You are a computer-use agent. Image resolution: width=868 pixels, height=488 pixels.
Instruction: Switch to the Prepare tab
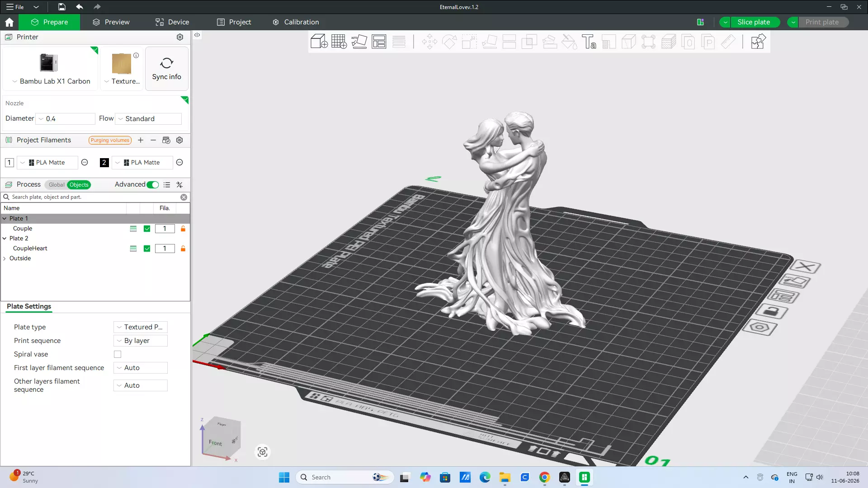pyautogui.click(x=49, y=22)
